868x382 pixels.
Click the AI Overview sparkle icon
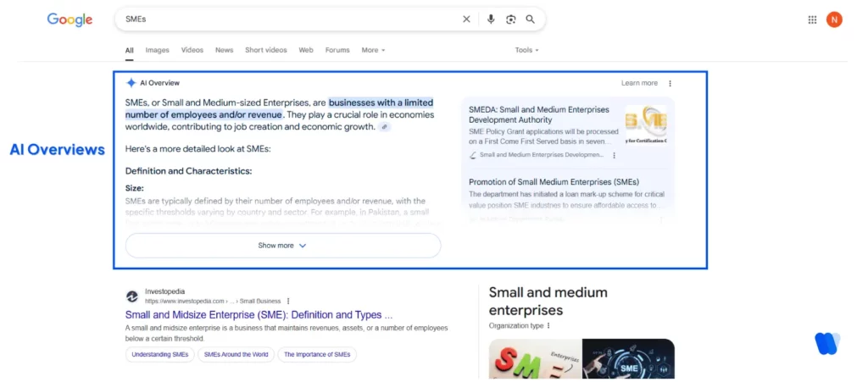coord(131,83)
